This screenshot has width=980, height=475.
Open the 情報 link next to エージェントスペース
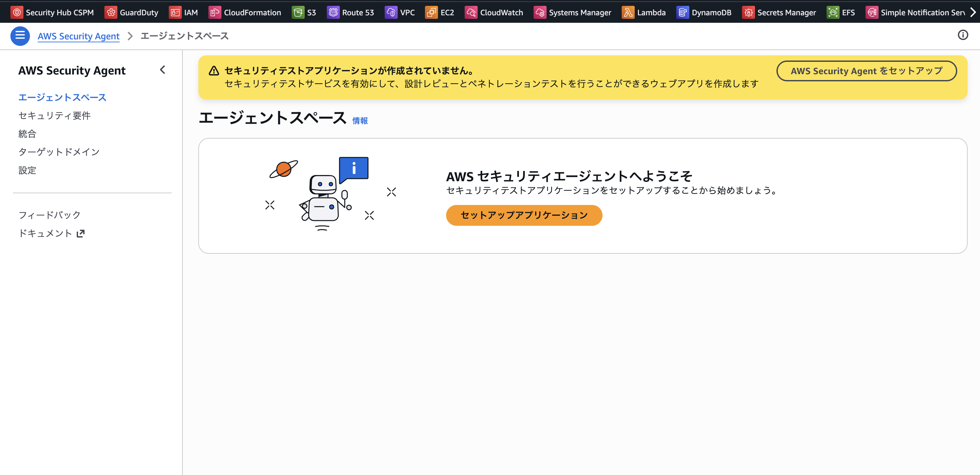point(360,120)
